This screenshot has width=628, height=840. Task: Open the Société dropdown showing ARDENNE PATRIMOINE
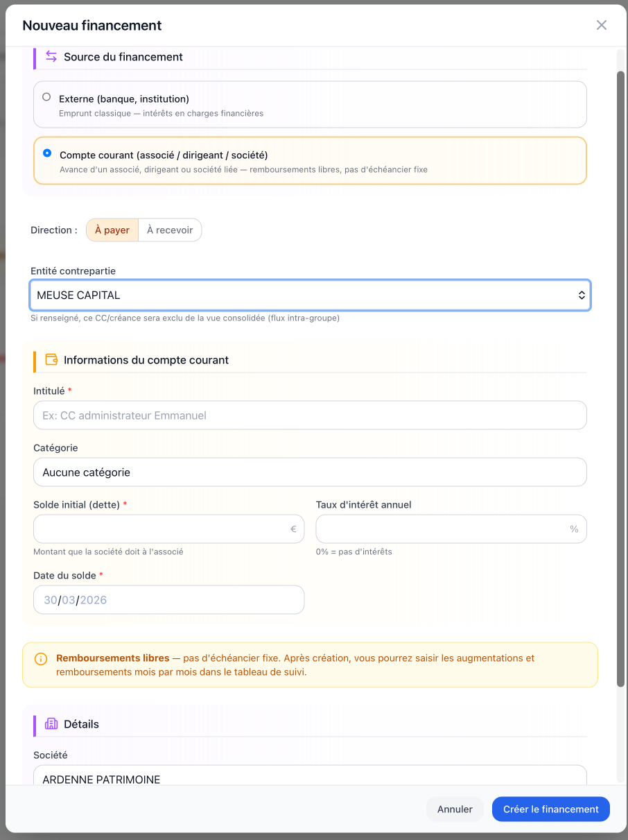click(x=310, y=775)
